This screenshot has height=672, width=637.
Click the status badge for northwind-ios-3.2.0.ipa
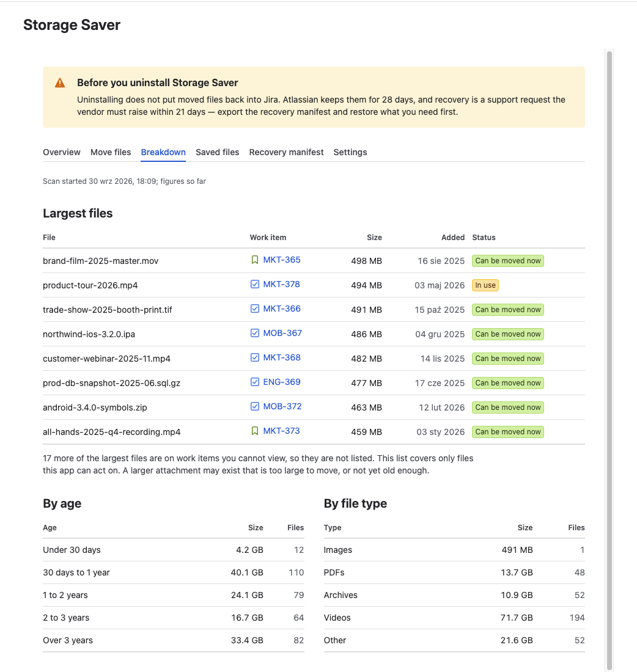[508, 334]
